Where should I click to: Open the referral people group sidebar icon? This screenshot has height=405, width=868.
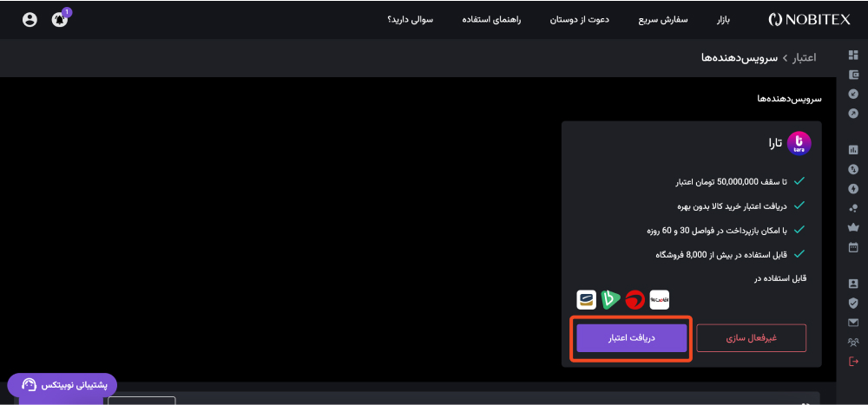pos(853,342)
